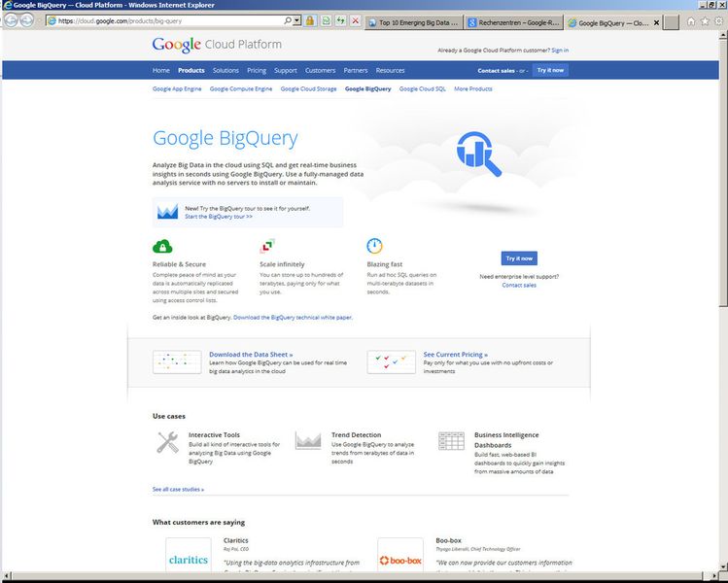Click the Claritics logo thumbnail
The height and width of the screenshot is (583, 728).
(x=189, y=555)
